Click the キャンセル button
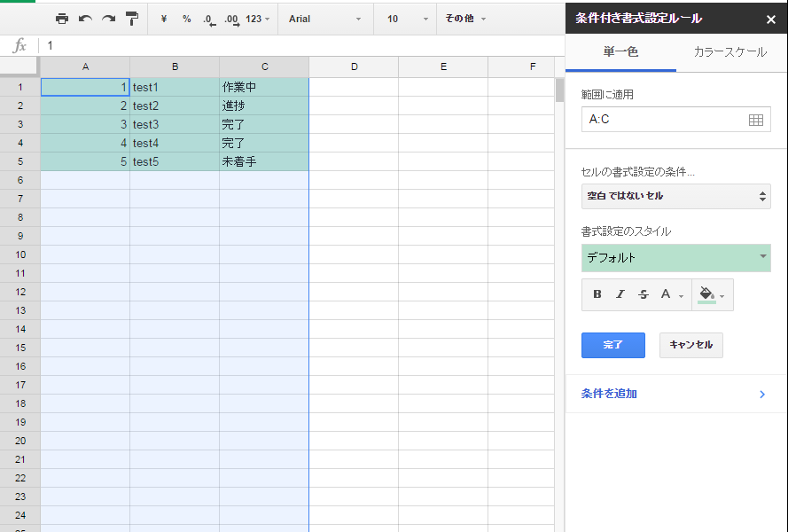This screenshot has height=532, width=788. [691, 345]
